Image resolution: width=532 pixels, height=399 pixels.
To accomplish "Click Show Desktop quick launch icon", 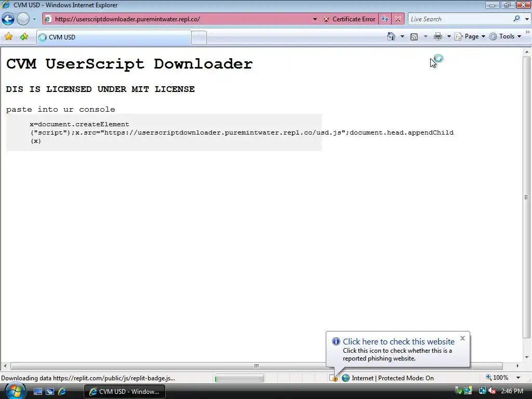I will pos(37,392).
